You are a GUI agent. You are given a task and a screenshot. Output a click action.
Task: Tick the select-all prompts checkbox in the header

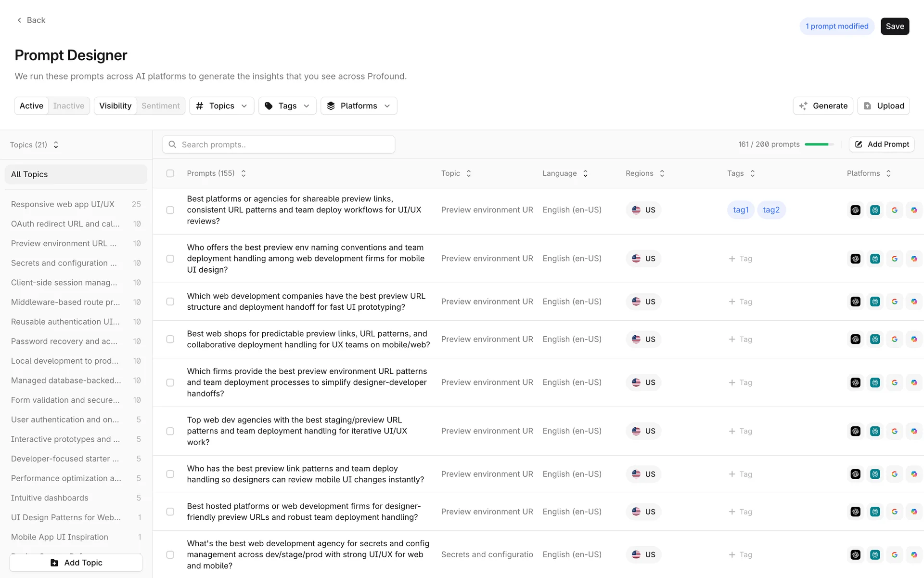[x=170, y=173]
